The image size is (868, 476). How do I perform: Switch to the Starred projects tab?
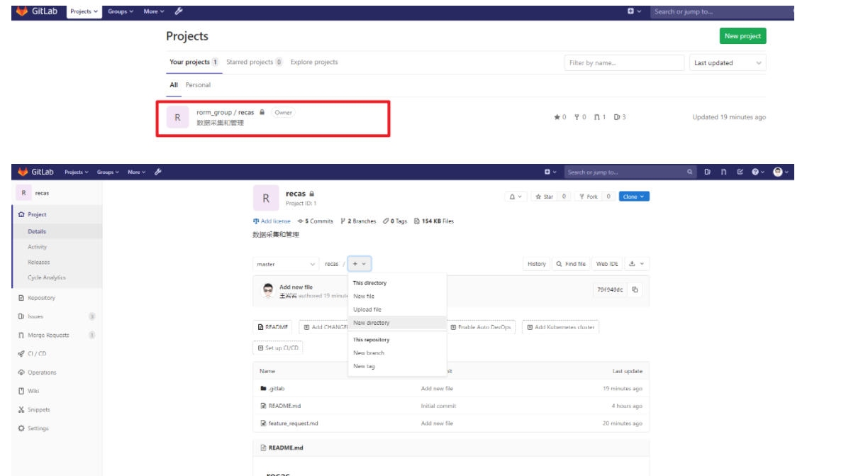point(255,62)
